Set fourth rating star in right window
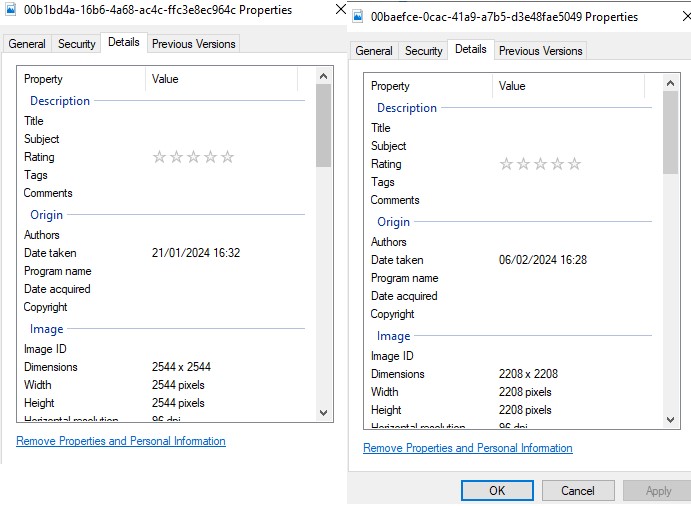The width and height of the screenshot is (691, 506). pos(557,164)
